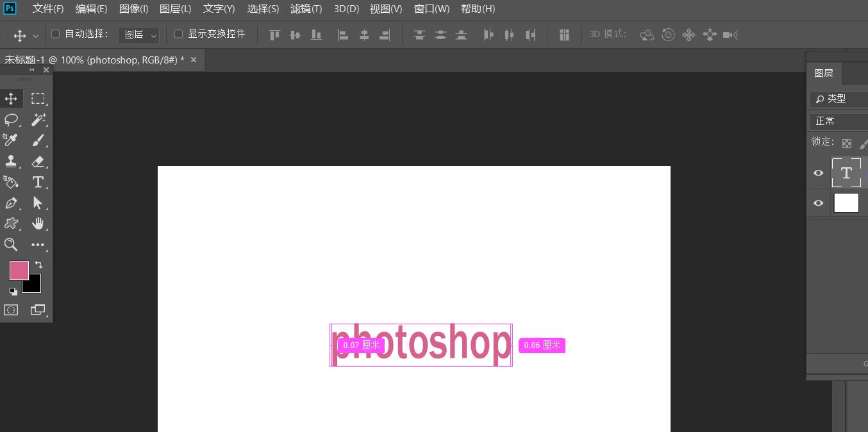Click the 3D Pan camera icon
This screenshot has height=432, width=868.
(689, 35)
